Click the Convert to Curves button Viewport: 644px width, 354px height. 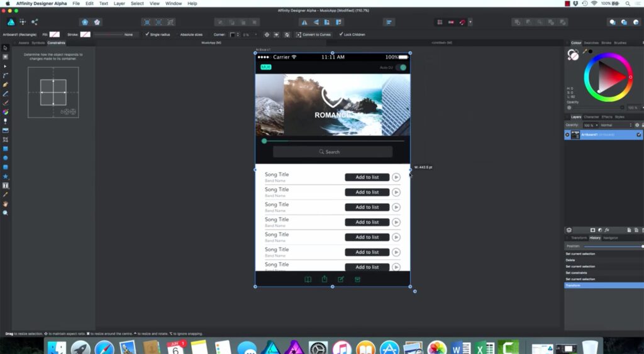pyautogui.click(x=314, y=35)
